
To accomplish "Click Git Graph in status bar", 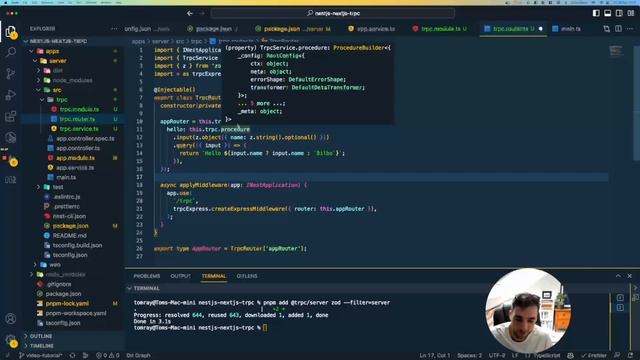I will (138, 356).
